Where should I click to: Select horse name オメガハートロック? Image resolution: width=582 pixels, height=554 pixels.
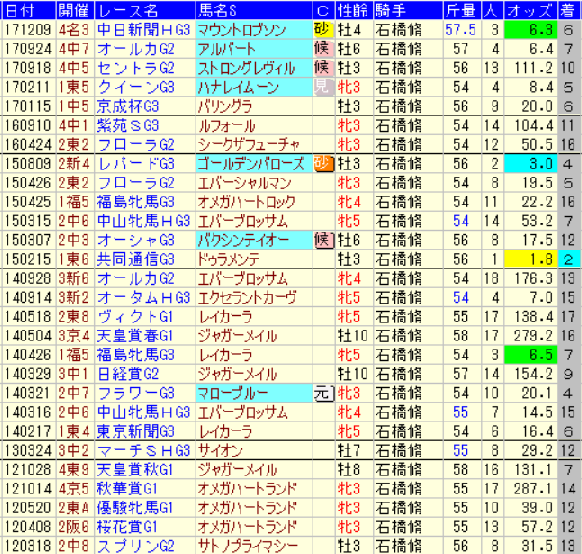246,202
